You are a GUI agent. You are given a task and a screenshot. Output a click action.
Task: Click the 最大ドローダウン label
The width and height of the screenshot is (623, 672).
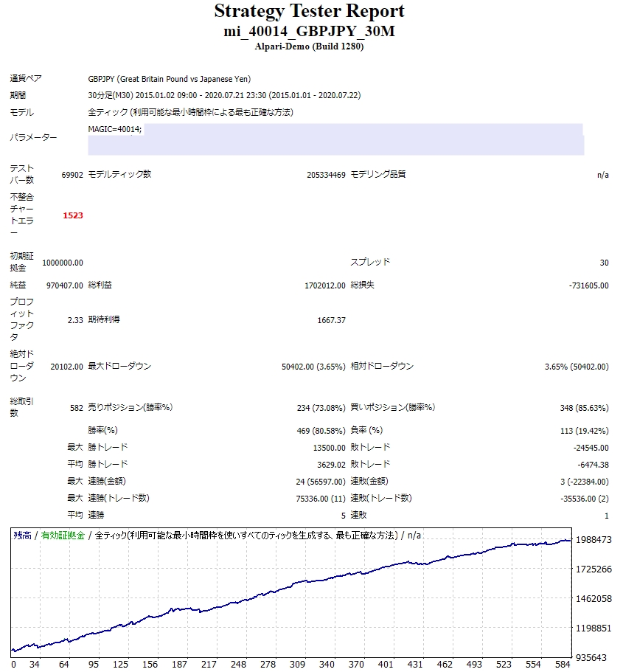[x=119, y=367]
